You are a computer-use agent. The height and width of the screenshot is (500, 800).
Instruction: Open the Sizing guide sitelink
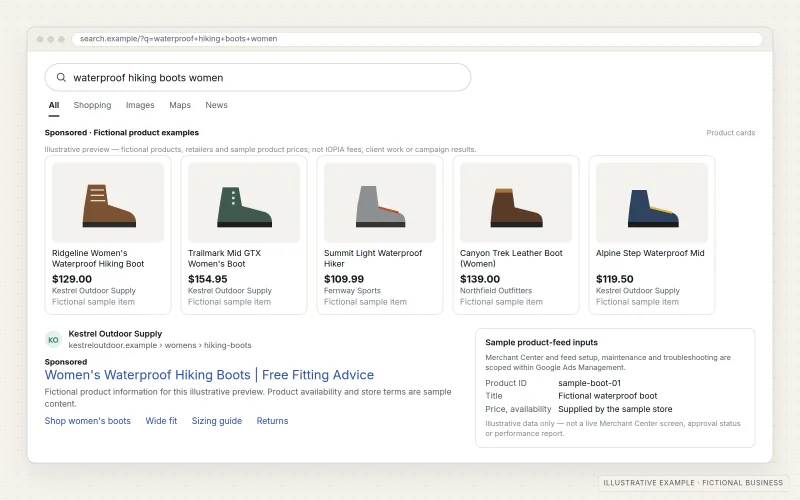217,421
